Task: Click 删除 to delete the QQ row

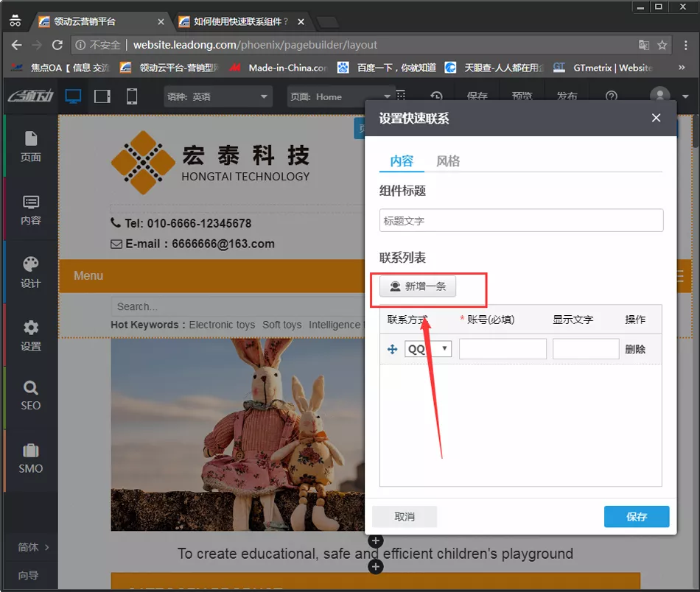Action: pyautogui.click(x=634, y=349)
